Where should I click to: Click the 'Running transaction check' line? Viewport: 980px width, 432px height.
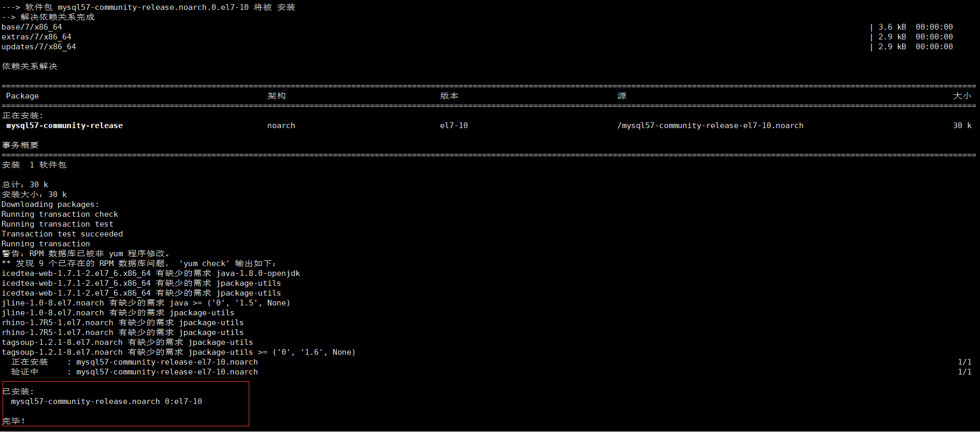60,214
